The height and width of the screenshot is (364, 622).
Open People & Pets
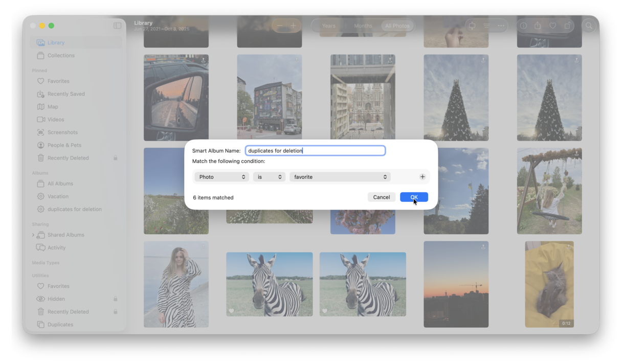pyautogui.click(x=64, y=145)
